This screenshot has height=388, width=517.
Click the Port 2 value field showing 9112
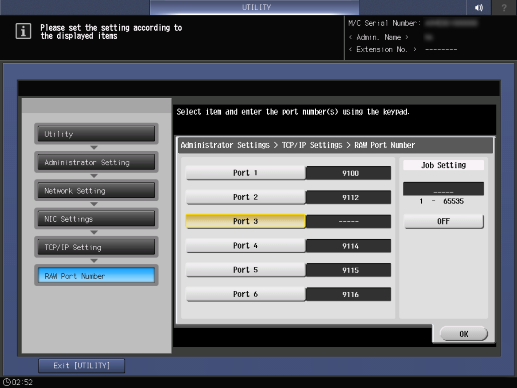(x=348, y=197)
